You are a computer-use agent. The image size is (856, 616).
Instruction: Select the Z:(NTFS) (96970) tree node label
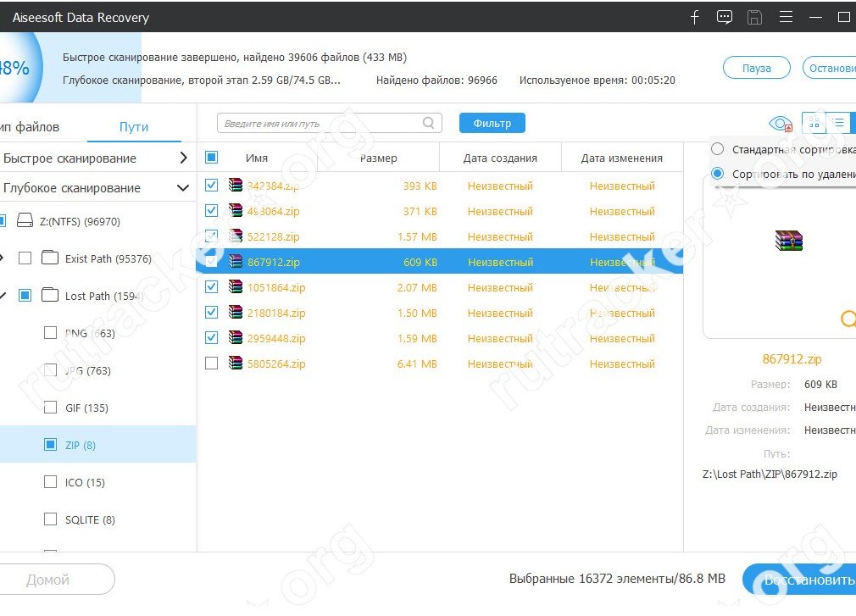(x=80, y=221)
